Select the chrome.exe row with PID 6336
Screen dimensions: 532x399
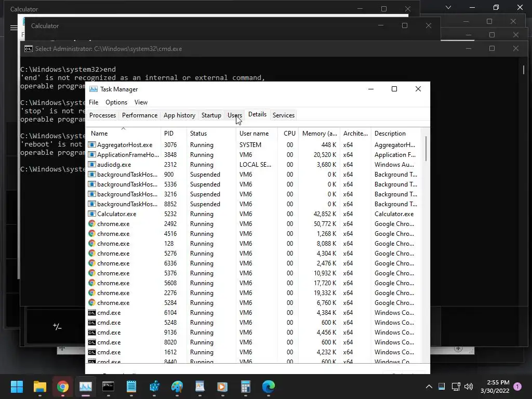pos(254,263)
